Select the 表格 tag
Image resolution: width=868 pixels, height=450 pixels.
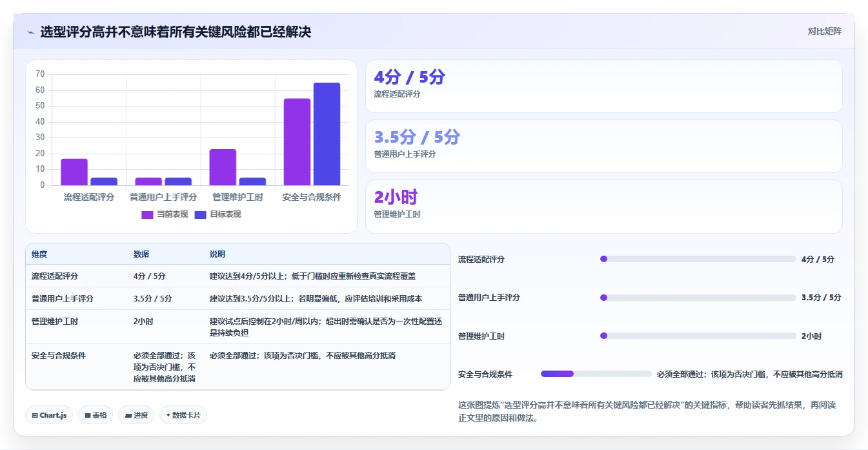coord(96,415)
